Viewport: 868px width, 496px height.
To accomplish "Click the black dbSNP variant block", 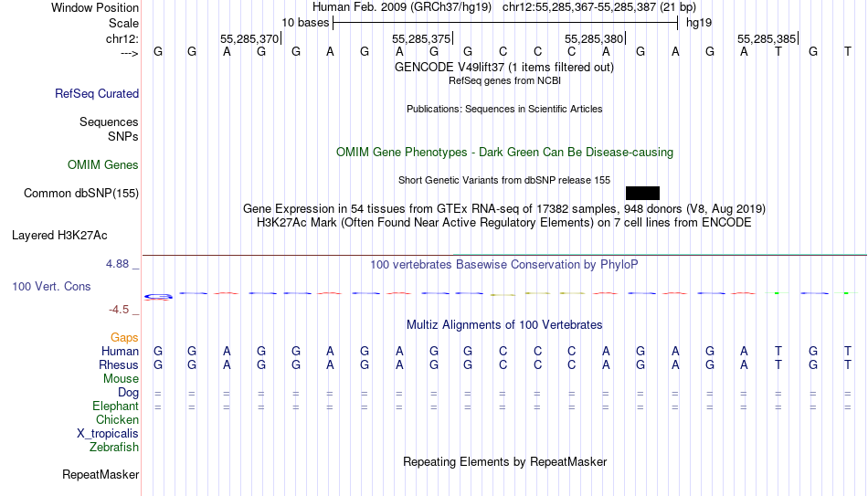I will [x=642, y=194].
